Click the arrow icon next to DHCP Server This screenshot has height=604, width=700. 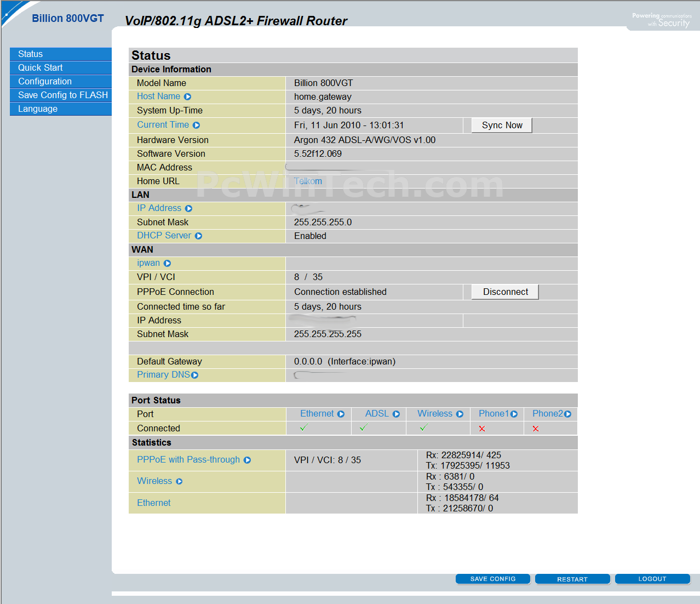[198, 236]
